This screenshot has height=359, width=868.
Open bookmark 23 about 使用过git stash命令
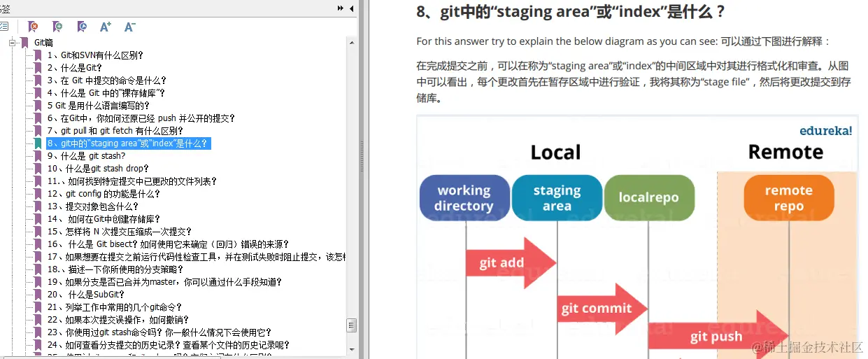tap(159, 332)
